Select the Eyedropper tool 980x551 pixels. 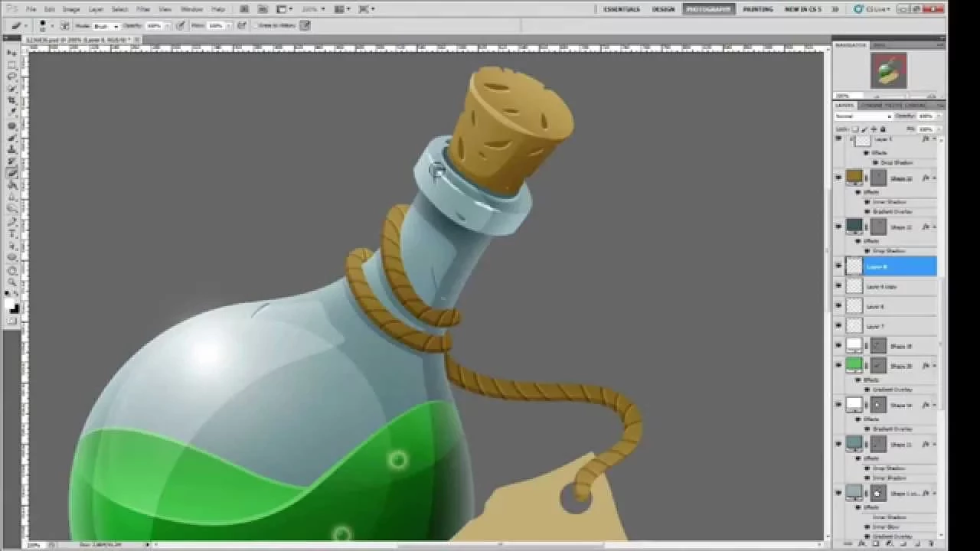click(x=11, y=112)
